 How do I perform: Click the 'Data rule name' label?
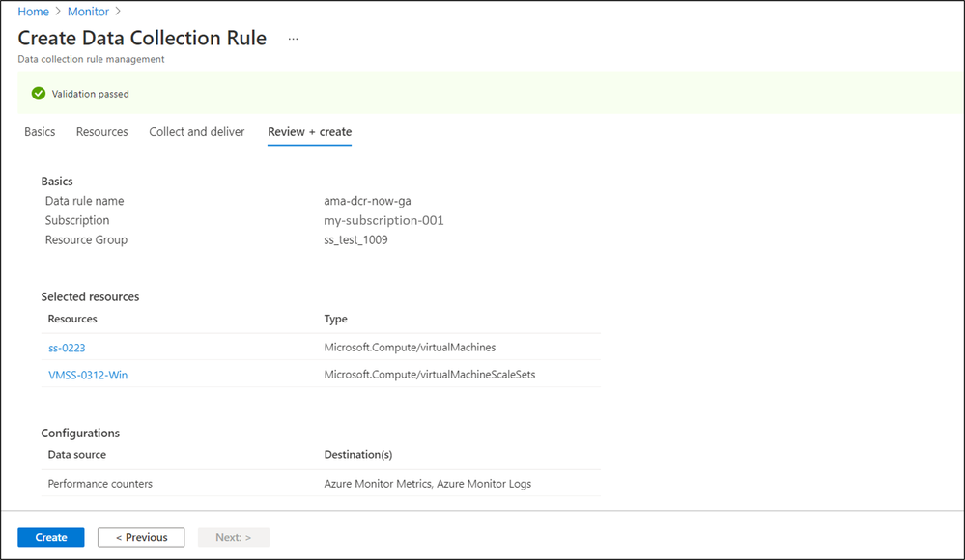pos(84,201)
